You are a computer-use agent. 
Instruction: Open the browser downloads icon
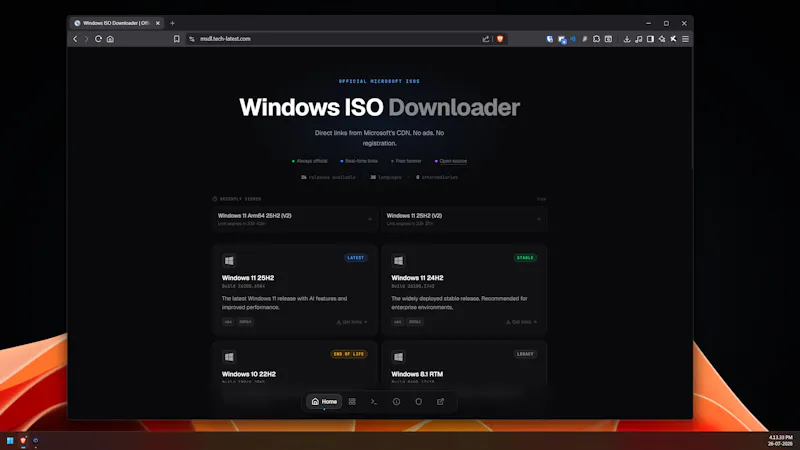tap(627, 39)
